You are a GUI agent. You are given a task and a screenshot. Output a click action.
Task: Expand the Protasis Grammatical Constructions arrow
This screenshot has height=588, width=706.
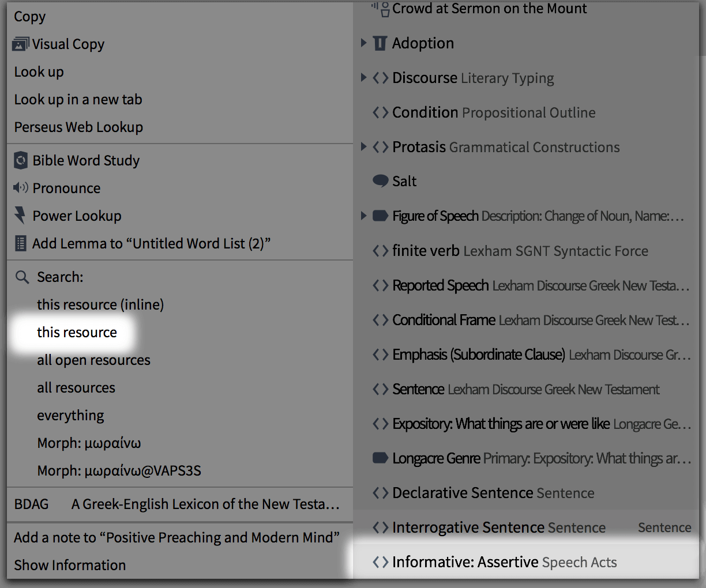click(363, 147)
